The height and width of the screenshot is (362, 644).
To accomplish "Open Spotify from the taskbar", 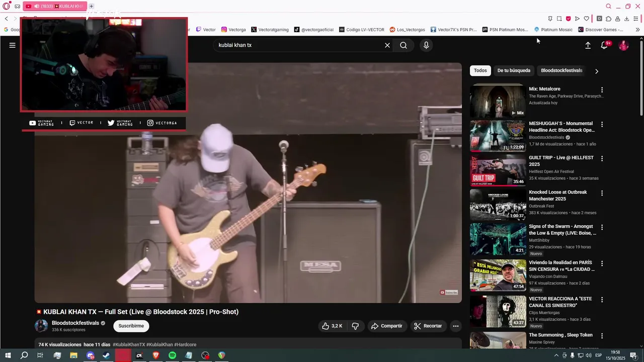I will coord(172,355).
